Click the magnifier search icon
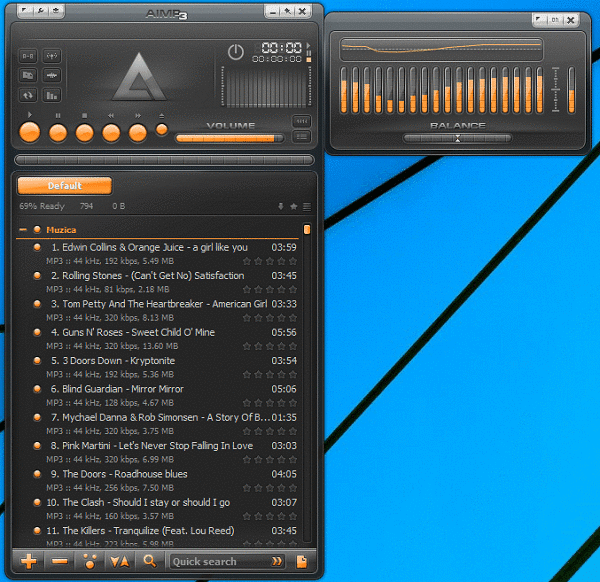Viewport: 600px width, 582px height. tap(150, 561)
